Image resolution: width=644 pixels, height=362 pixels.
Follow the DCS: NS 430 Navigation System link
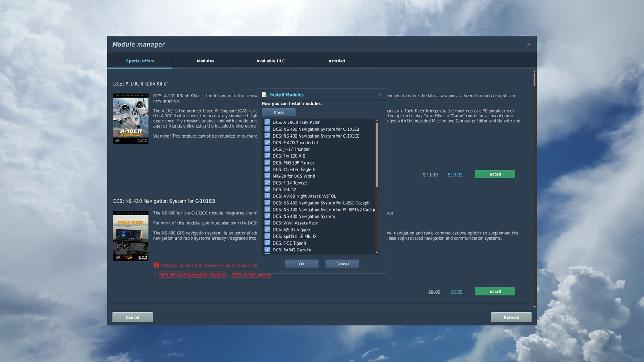[192, 275]
